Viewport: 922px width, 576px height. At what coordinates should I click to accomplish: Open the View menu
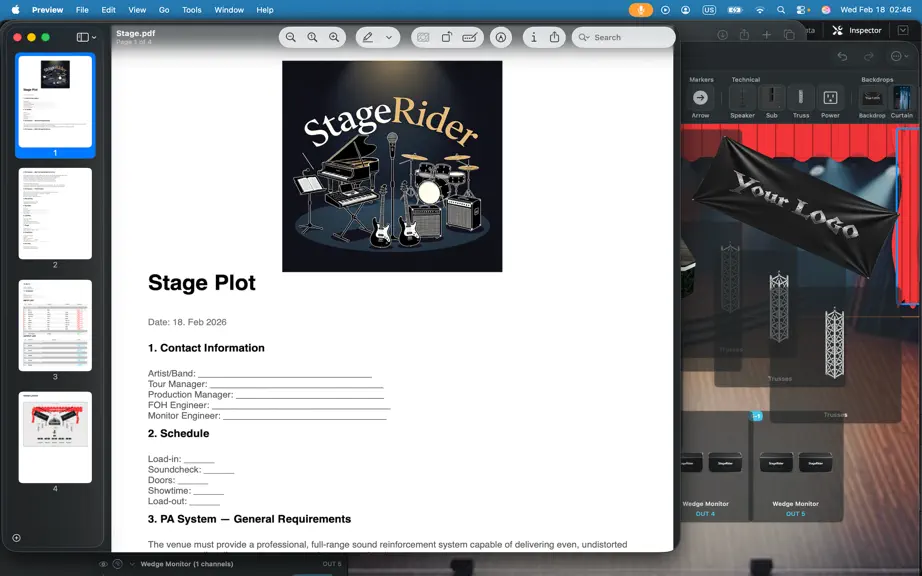137,9
